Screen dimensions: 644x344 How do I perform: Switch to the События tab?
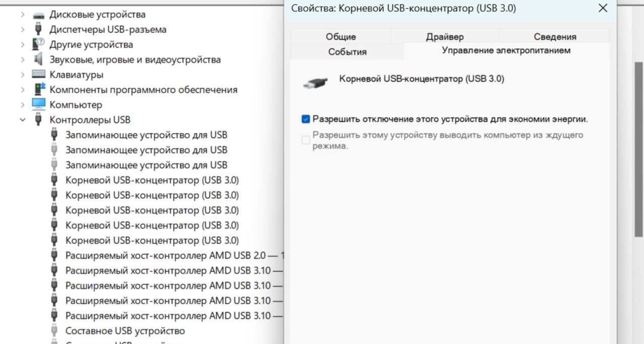coord(347,52)
